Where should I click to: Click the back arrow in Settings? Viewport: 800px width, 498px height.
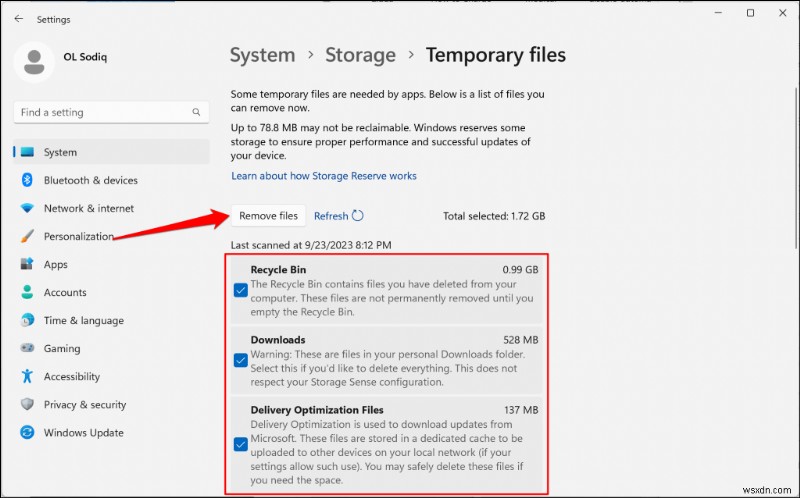pos(19,19)
